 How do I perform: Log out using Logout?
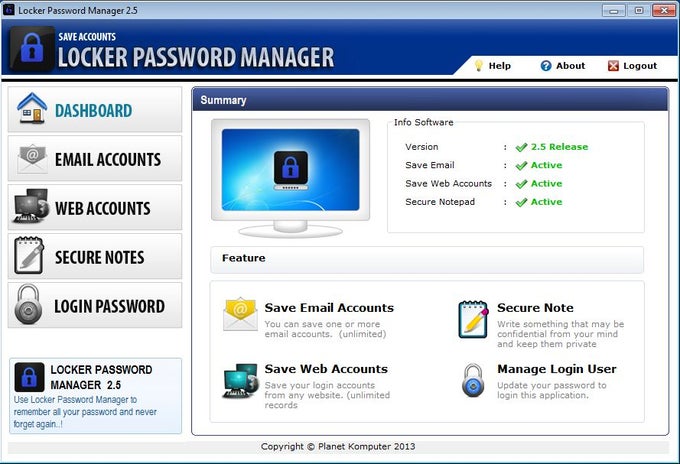pyautogui.click(x=632, y=66)
